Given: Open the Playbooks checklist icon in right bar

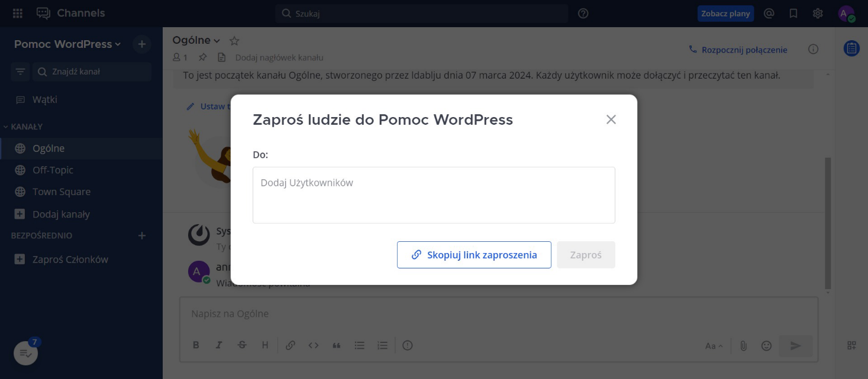Looking at the screenshot, I should coord(851,48).
